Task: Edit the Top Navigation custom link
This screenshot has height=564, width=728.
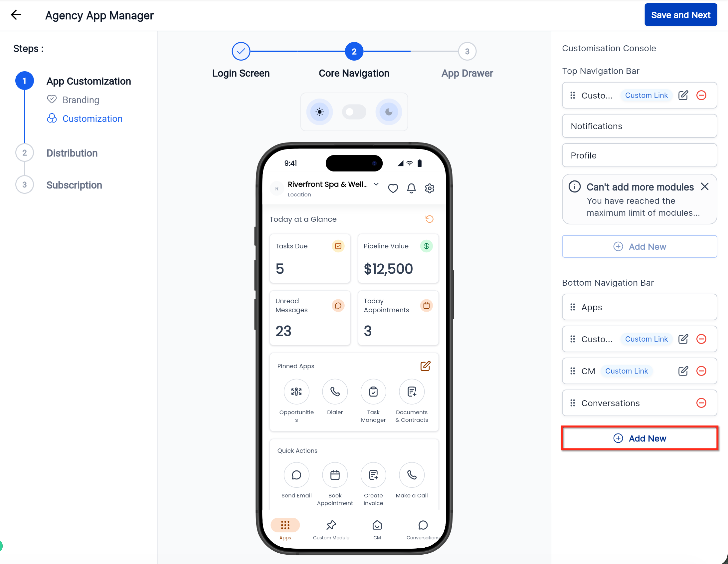Action: click(x=683, y=96)
